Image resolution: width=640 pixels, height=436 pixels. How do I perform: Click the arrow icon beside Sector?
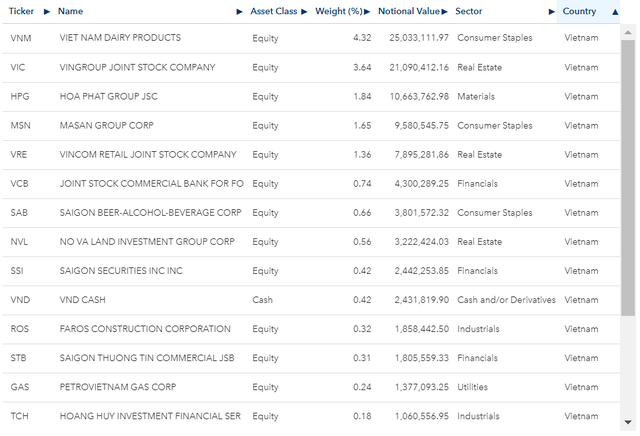(551, 12)
